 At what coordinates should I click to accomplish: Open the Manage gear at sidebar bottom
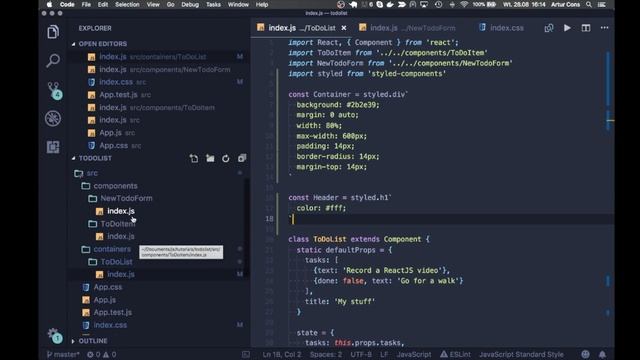(54, 335)
